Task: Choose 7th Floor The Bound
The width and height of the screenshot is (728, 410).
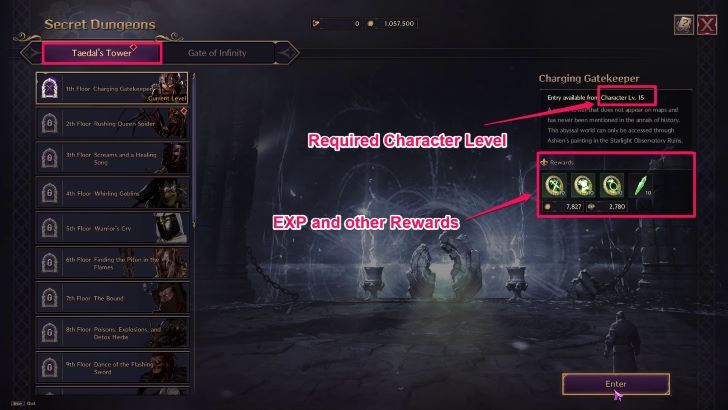Action: click(113, 298)
